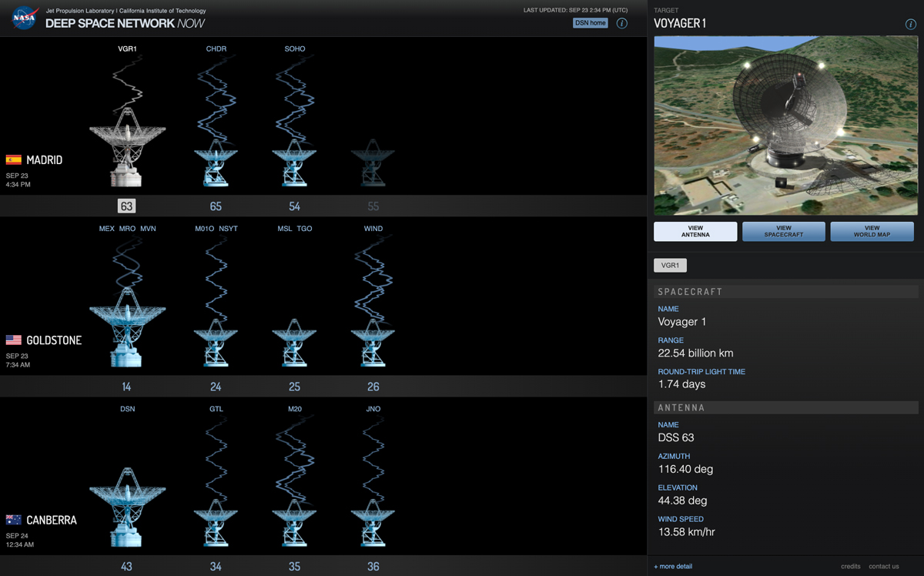Click the range value 22.54 billion km
This screenshot has height=576, width=924.
coord(695,353)
